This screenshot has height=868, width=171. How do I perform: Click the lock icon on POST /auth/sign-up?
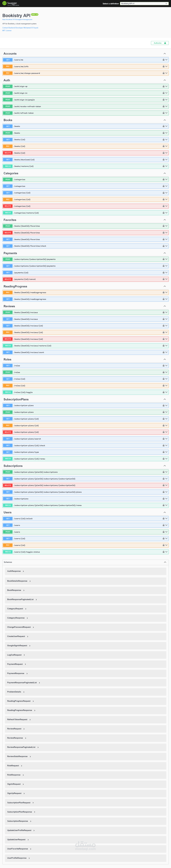tap(163, 86)
